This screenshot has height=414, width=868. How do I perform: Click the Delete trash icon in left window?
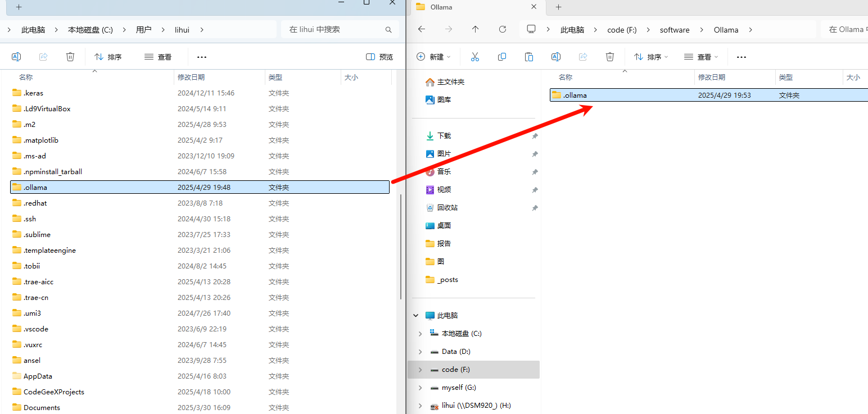(x=70, y=57)
